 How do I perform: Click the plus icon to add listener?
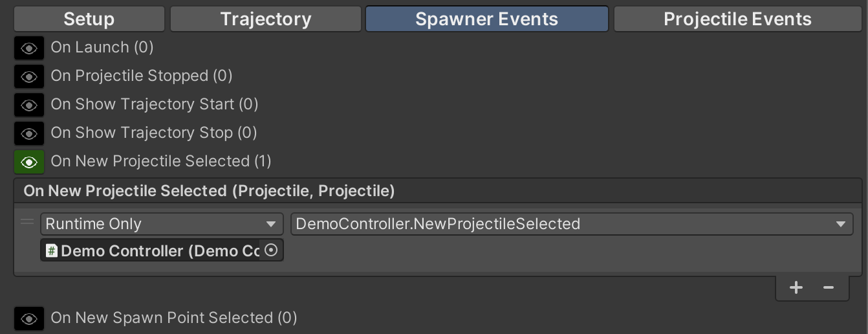pos(796,288)
